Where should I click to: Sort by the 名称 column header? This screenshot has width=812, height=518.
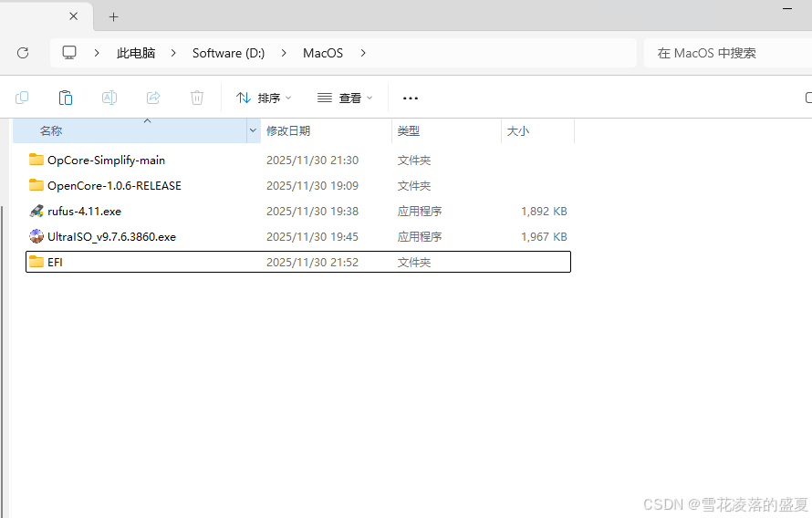point(130,131)
